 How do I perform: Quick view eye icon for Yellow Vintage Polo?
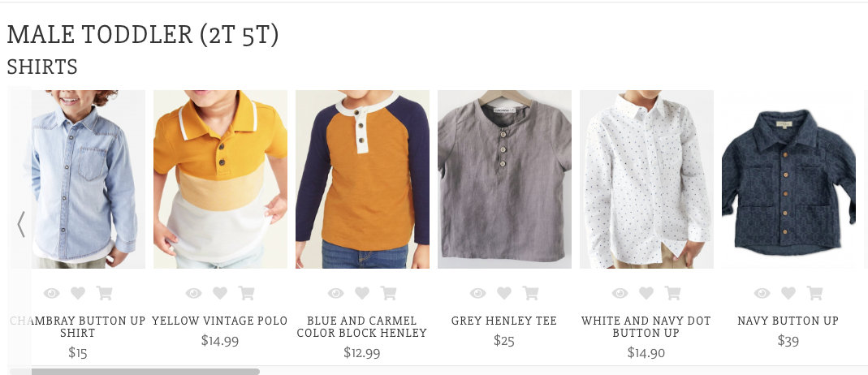194,293
